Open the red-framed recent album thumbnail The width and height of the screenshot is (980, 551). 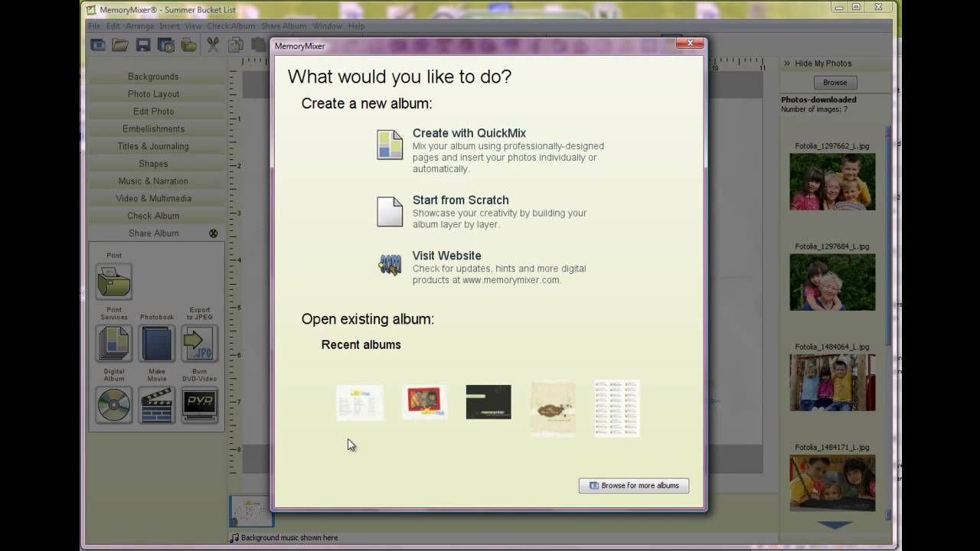(x=425, y=402)
